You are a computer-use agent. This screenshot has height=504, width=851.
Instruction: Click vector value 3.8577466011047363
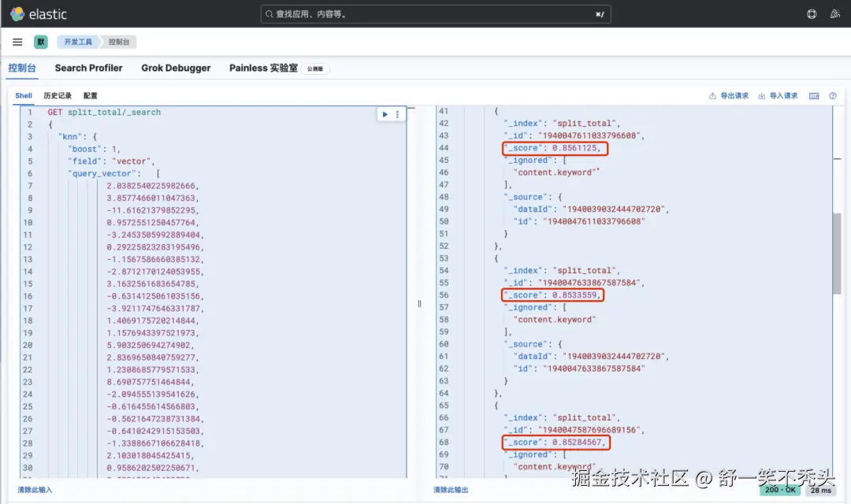pyautogui.click(x=153, y=198)
